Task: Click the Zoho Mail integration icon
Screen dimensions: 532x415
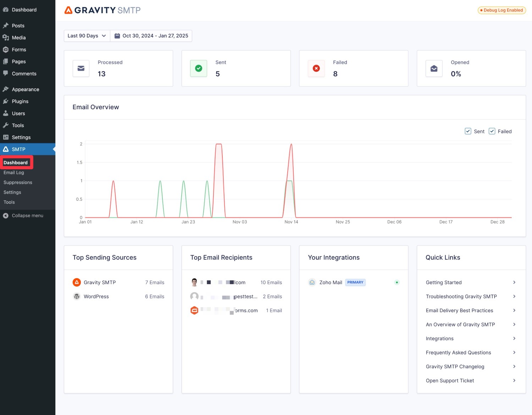Action: (312, 282)
